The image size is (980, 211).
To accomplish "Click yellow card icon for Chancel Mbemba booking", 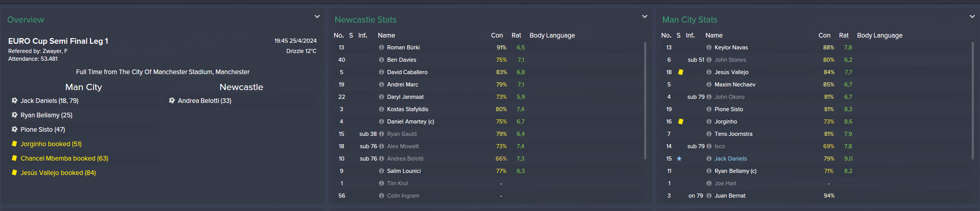I will click(14, 159).
